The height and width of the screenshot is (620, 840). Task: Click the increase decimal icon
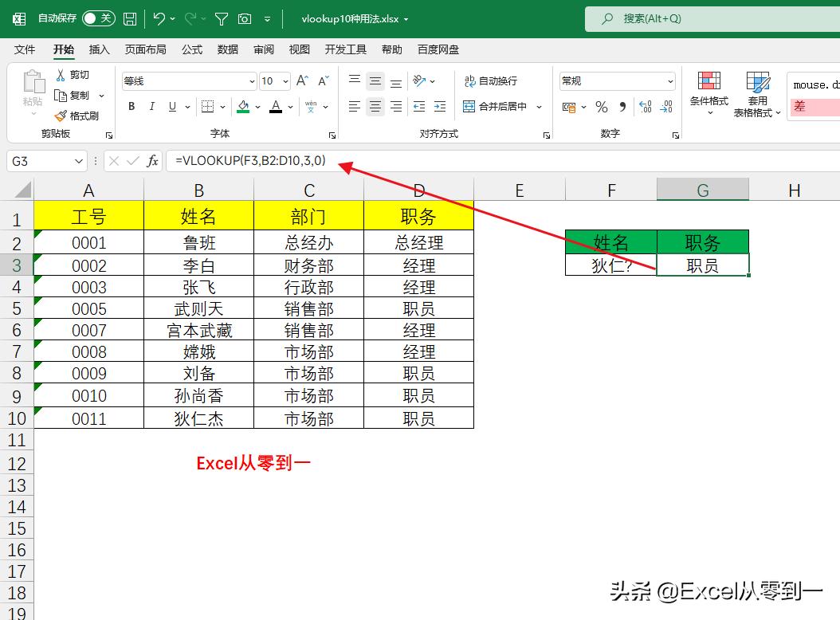tap(645, 106)
